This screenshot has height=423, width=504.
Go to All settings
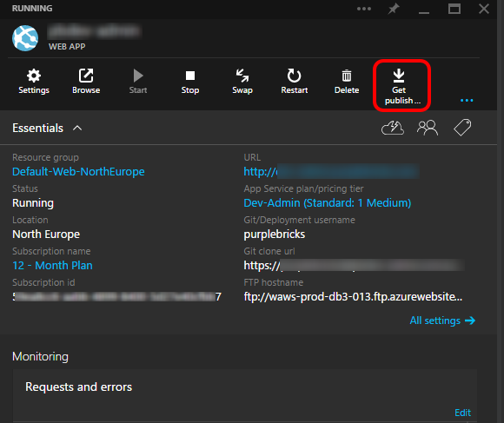[442, 321]
